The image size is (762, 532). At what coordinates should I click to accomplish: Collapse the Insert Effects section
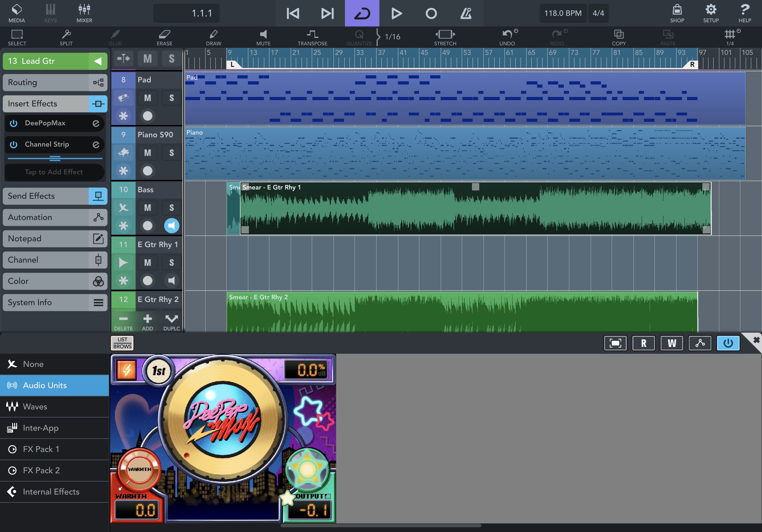tap(55, 103)
